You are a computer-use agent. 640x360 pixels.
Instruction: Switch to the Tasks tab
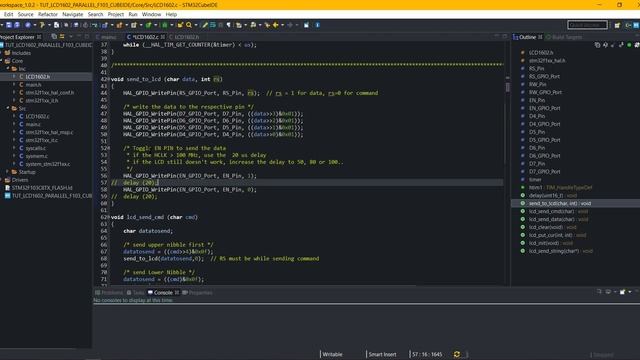click(136, 293)
